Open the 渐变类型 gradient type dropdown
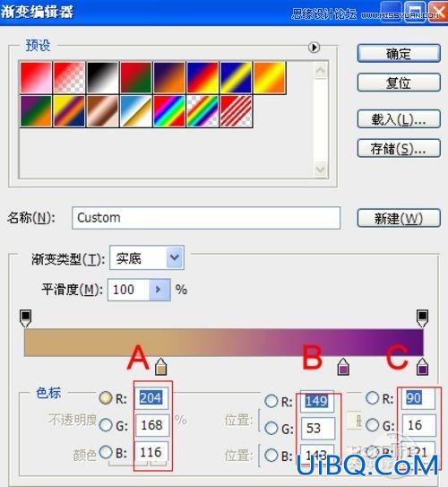 (x=175, y=257)
